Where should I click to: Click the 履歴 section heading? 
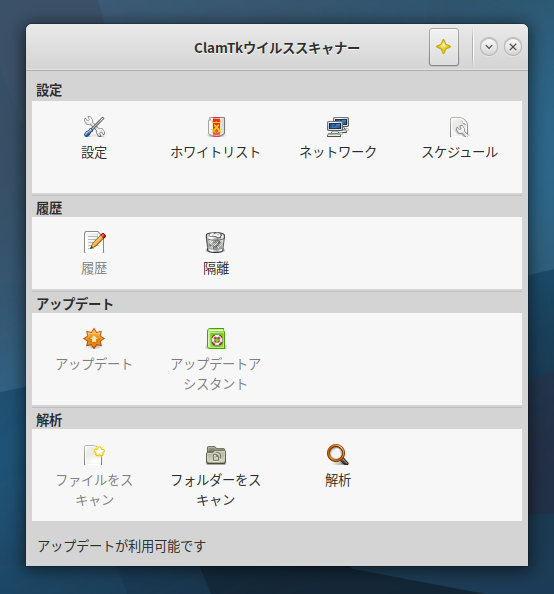click(49, 208)
